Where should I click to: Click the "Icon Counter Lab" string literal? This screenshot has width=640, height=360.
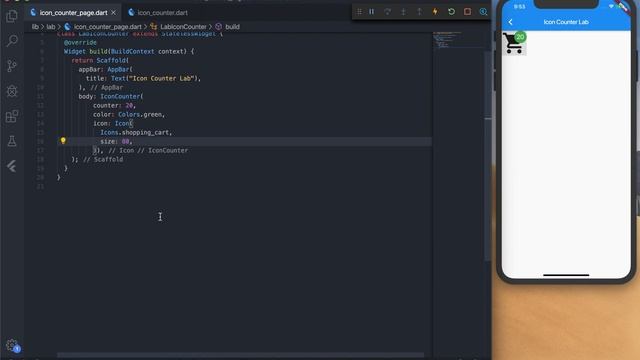pyautogui.click(x=161, y=78)
